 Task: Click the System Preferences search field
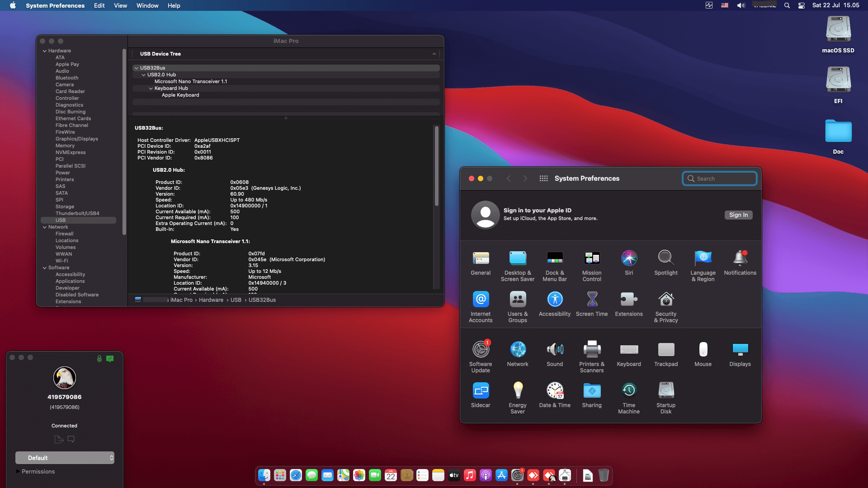(x=719, y=178)
